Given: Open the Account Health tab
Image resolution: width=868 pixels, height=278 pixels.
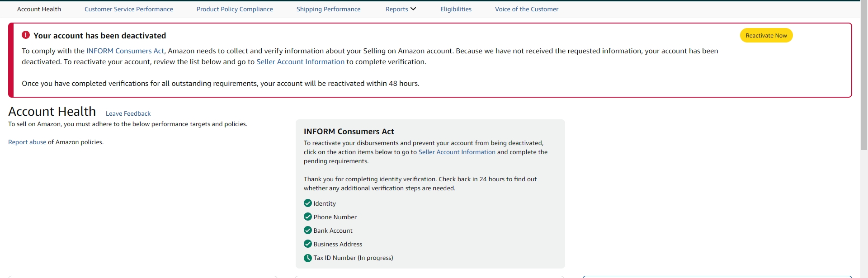Looking at the screenshot, I should pos(39,9).
